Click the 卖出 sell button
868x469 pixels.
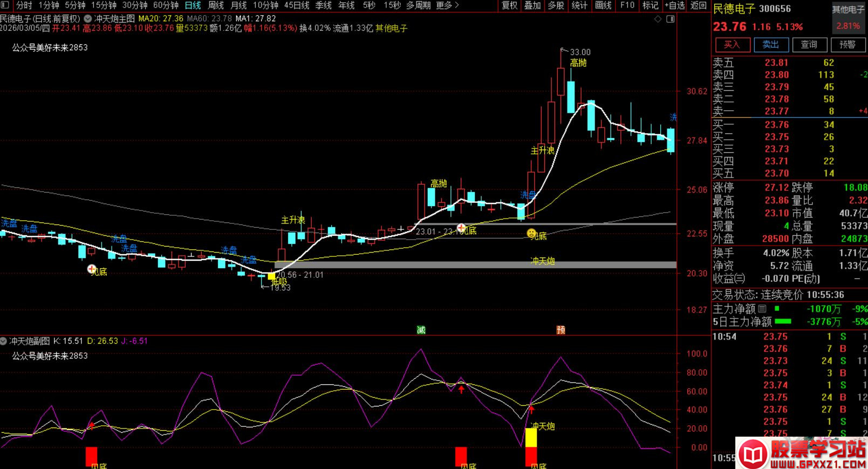tap(770, 44)
